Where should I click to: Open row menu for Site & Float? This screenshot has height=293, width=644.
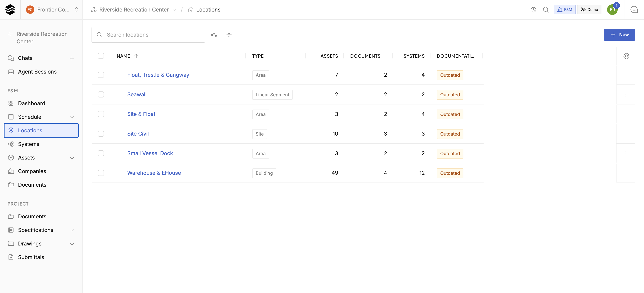click(x=626, y=114)
